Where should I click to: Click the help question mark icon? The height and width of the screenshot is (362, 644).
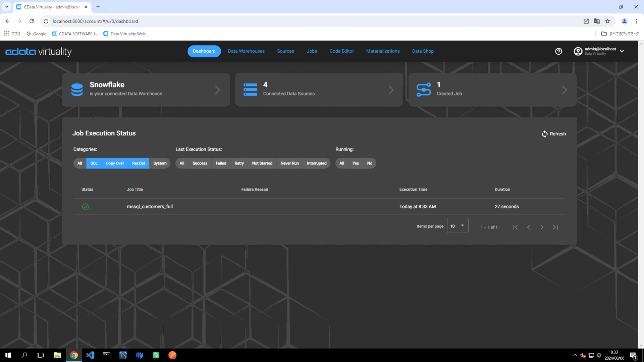click(x=558, y=51)
